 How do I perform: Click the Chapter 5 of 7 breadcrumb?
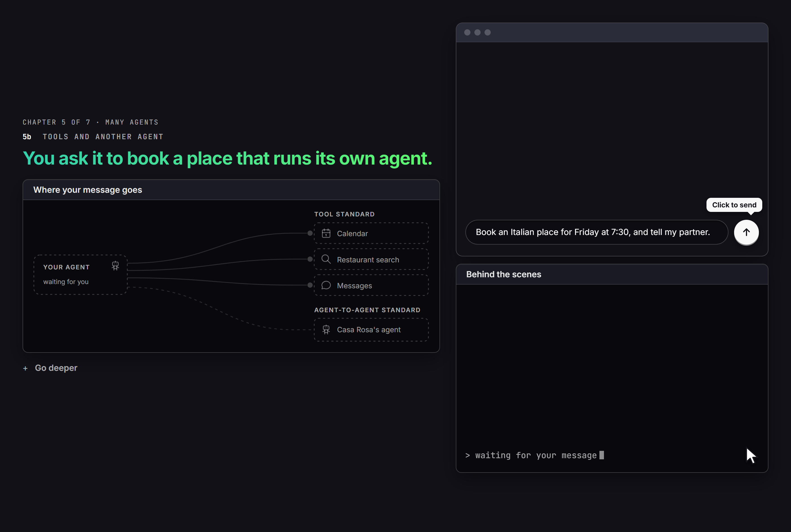click(x=90, y=122)
